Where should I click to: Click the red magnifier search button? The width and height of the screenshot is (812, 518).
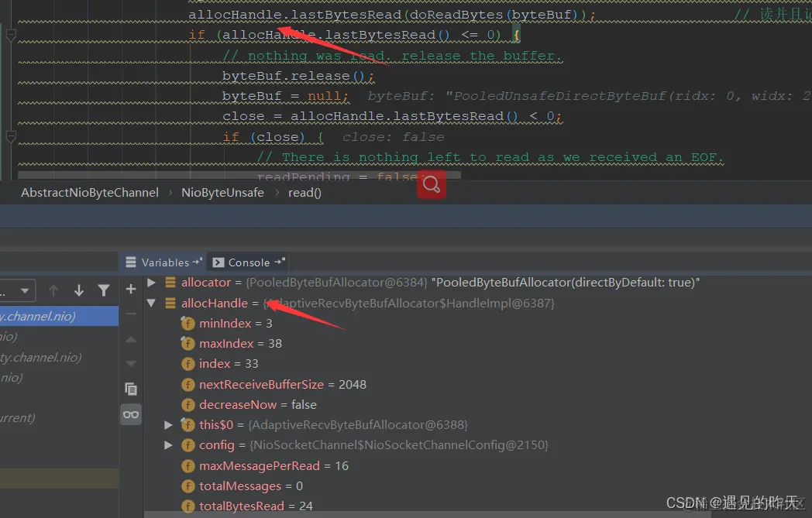[432, 184]
